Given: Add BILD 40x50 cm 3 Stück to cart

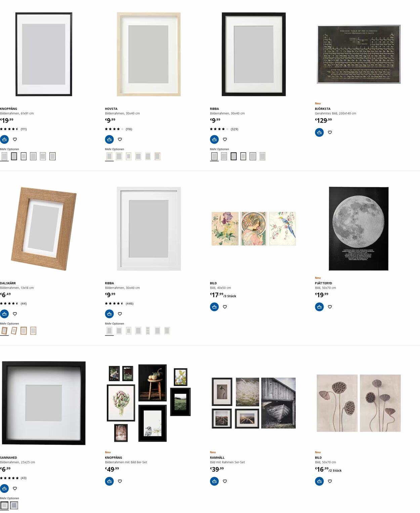Looking at the screenshot, I should tap(214, 307).
